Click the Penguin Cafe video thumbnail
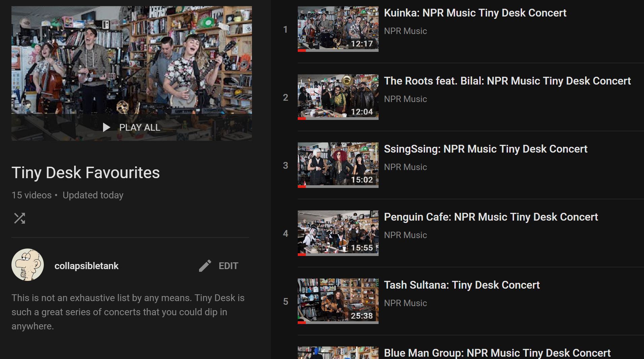The height and width of the screenshot is (359, 644). [x=338, y=233]
